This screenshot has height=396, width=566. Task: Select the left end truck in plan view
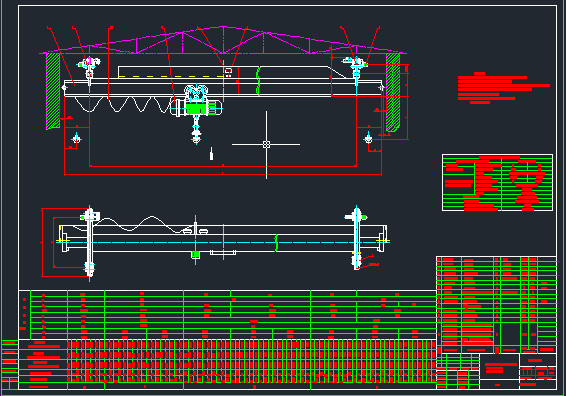point(90,243)
